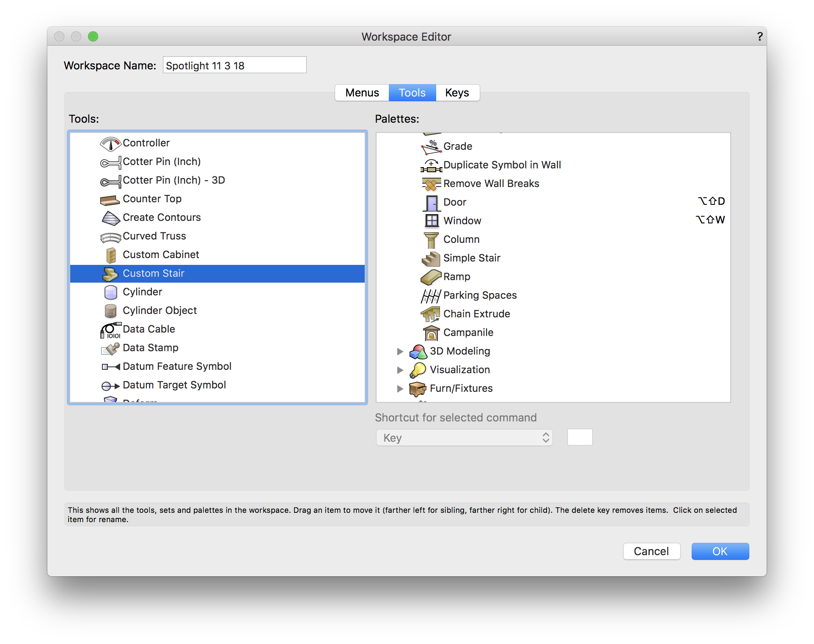Click the Parking Spaces icon

431,296
